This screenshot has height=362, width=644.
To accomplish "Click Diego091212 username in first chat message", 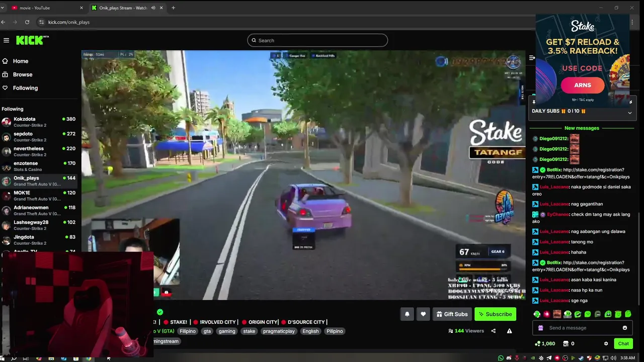I will coord(553,139).
